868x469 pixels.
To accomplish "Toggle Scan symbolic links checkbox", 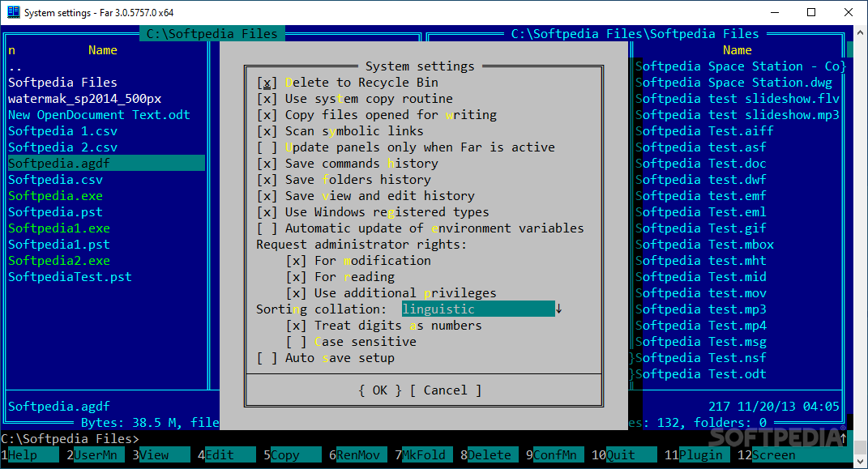I will coord(267,131).
